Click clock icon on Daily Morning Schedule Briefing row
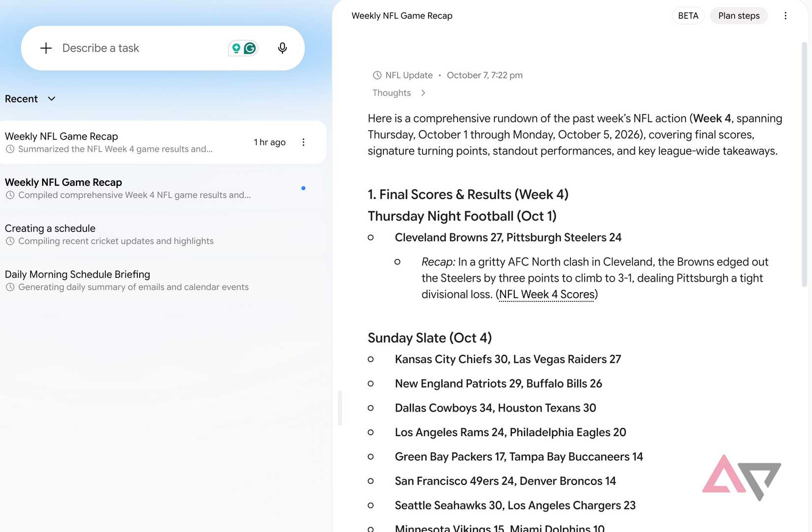This screenshot has width=812, height=532. [10, 287]
